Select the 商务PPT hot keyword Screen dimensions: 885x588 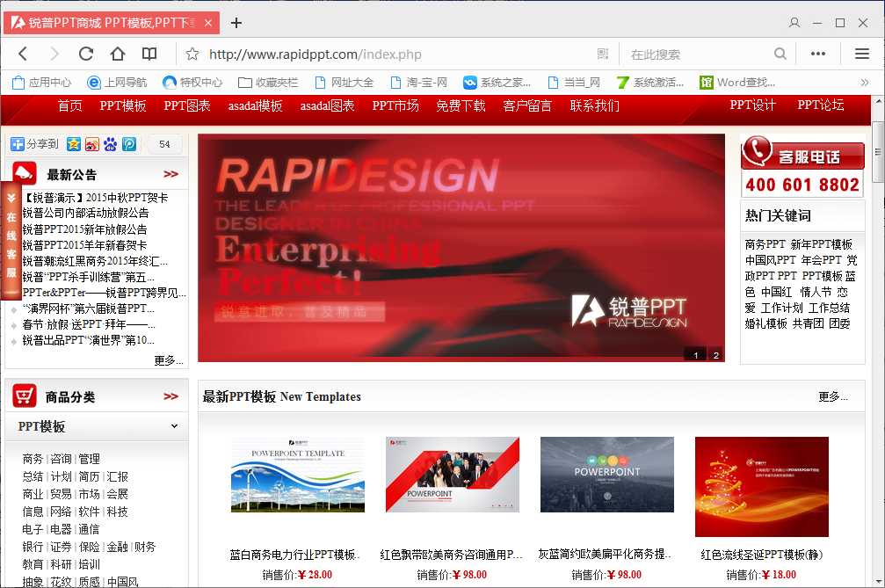pos(765,244)
